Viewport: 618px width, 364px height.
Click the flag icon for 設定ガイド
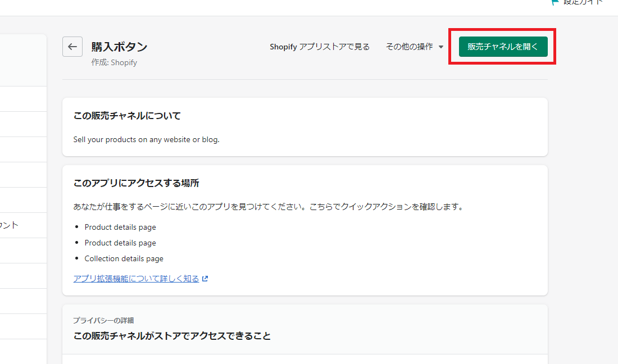coord(555,2)
